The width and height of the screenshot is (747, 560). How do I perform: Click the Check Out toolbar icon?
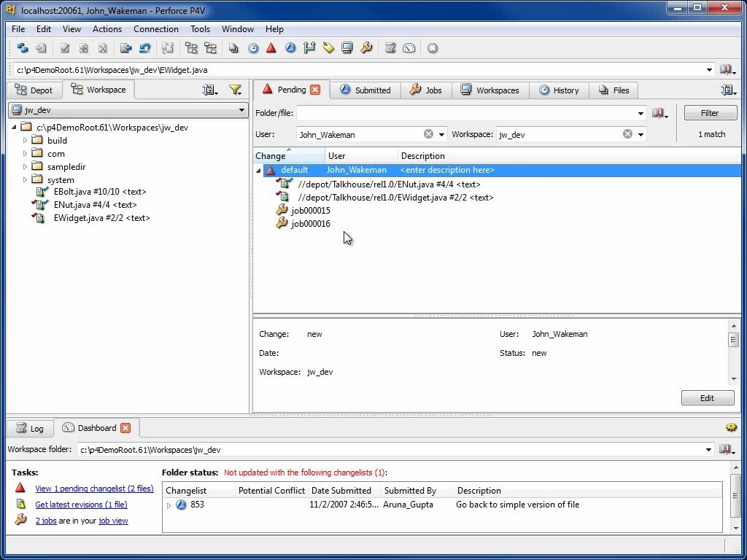[x=65, y=48]
